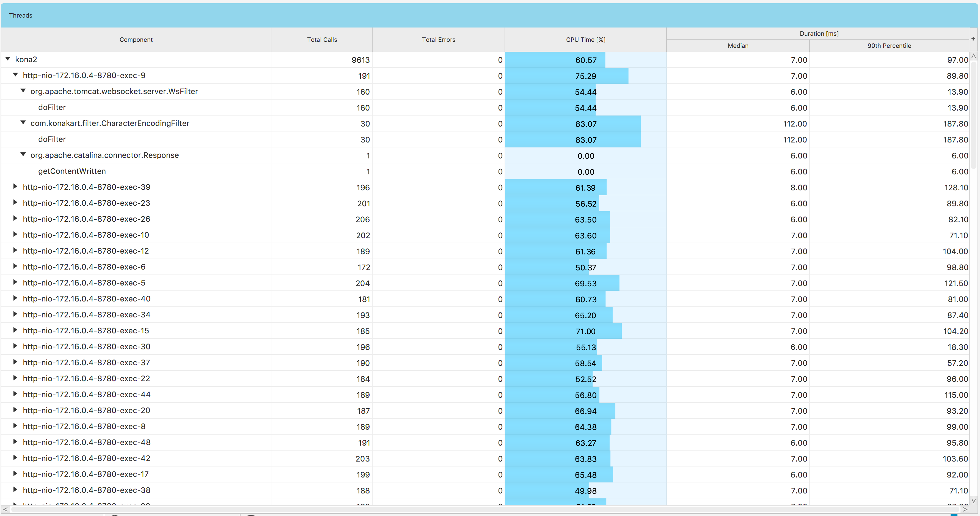Image resolution: width=980 pixels, height=516 pixels.
Task: Sort by the Total Calls column header
Action: pyautogui.click(x=322, y=40)
